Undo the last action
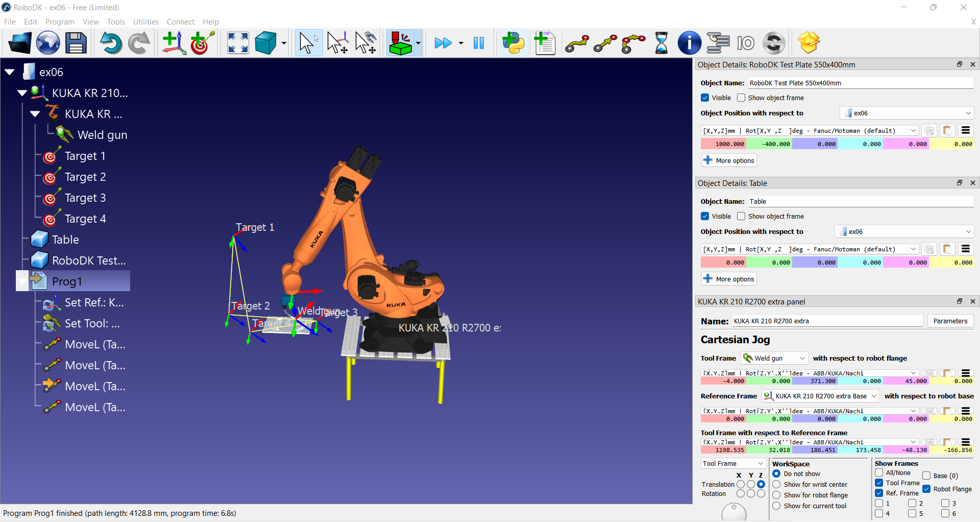Screen dimensions: 980x522 [110, 43]
